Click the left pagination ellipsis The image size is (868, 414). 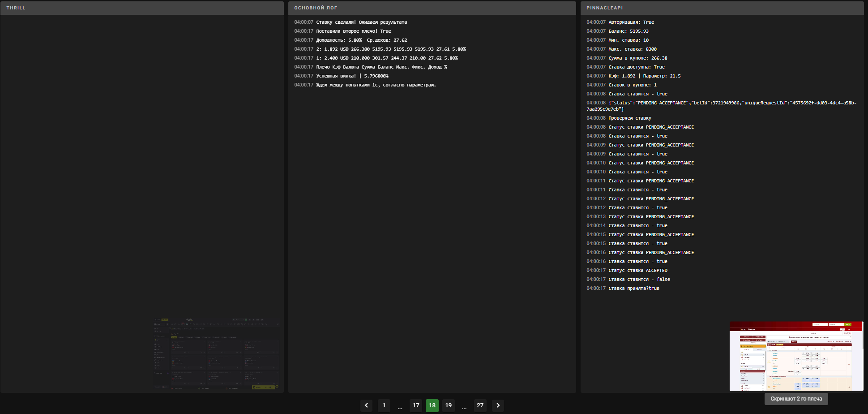(x=400, y=407)
